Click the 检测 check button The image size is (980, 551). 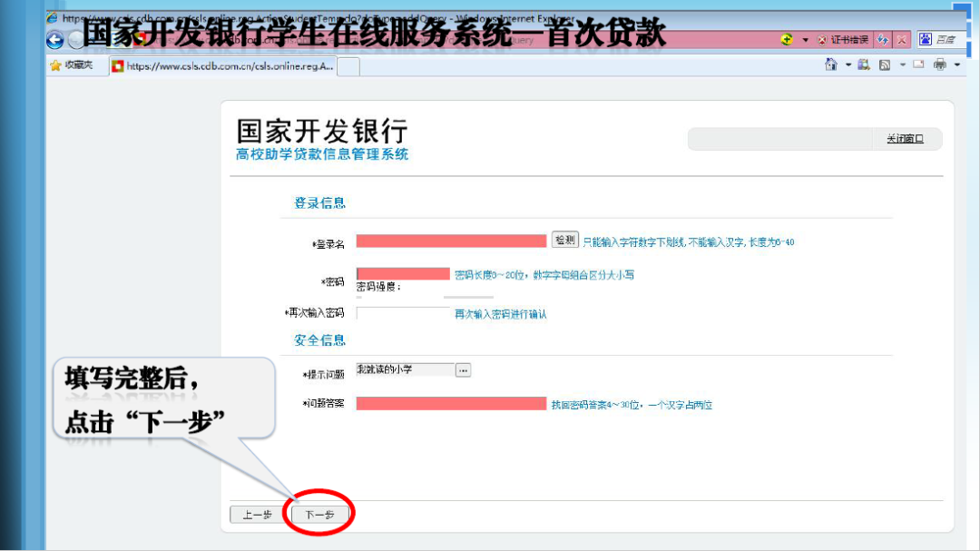[564, 241]
